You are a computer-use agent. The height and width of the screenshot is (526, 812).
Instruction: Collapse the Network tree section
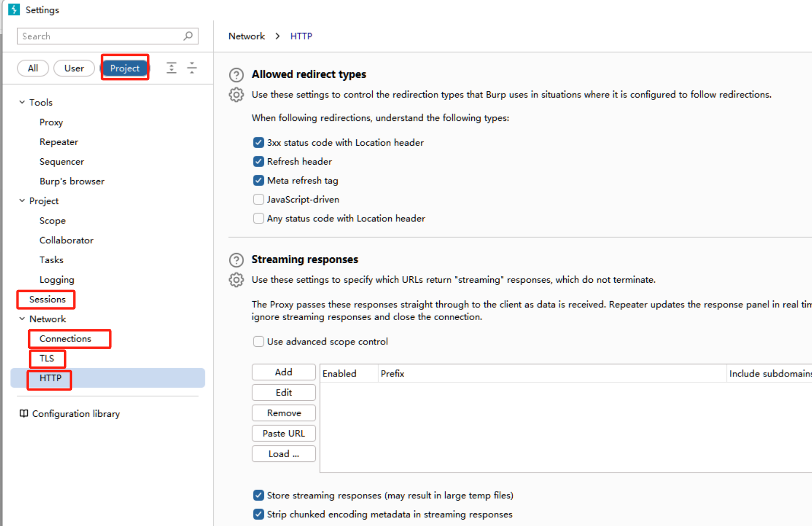(x=22, y=319)
